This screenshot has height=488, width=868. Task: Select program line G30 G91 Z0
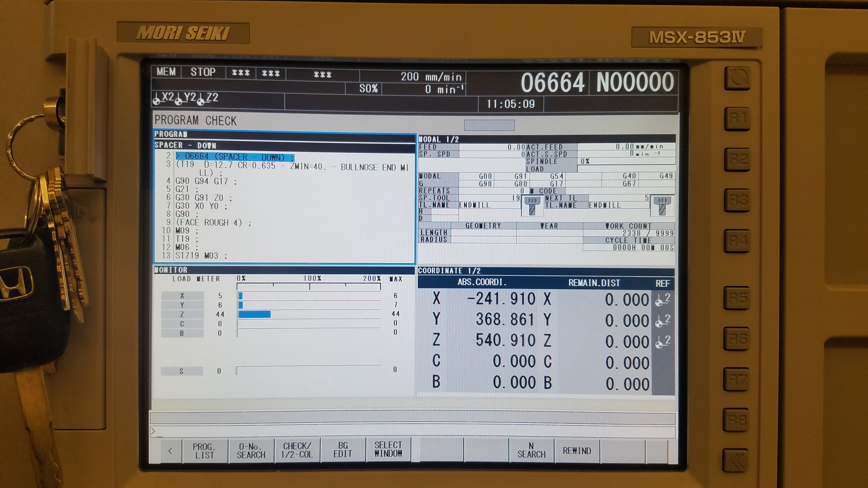[203, 197]
